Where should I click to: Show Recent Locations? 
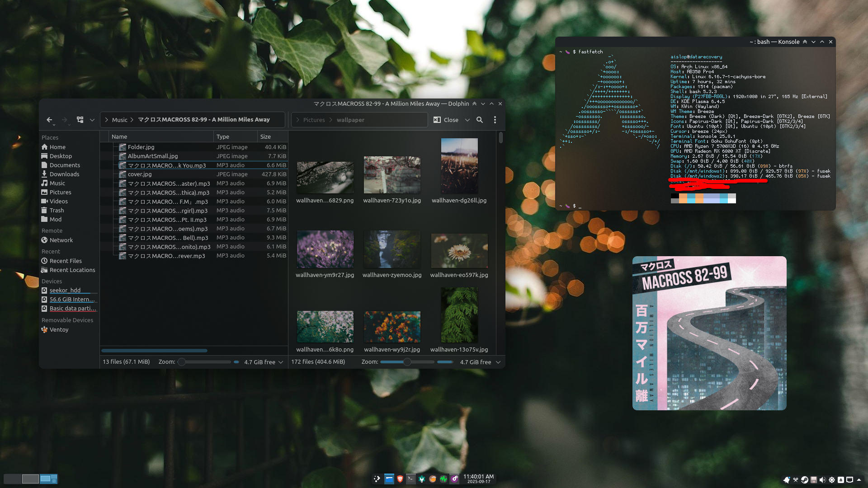[x=69, y=270]
